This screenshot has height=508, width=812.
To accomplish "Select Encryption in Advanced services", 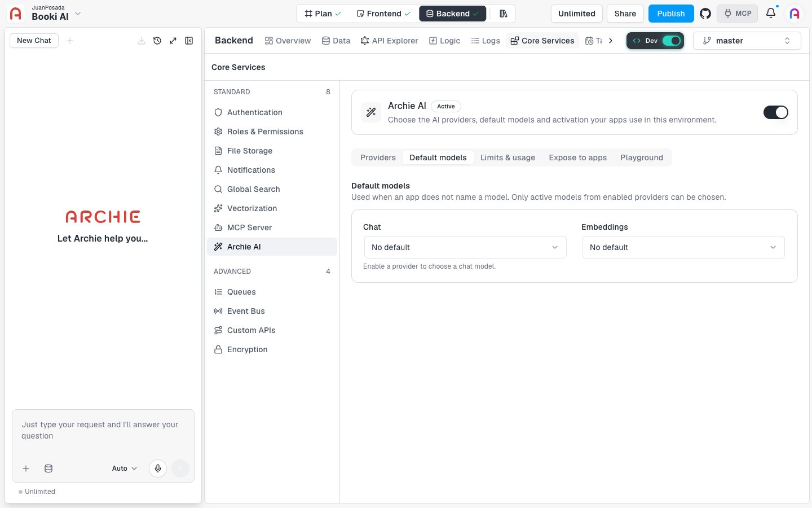I will [272, 349].
